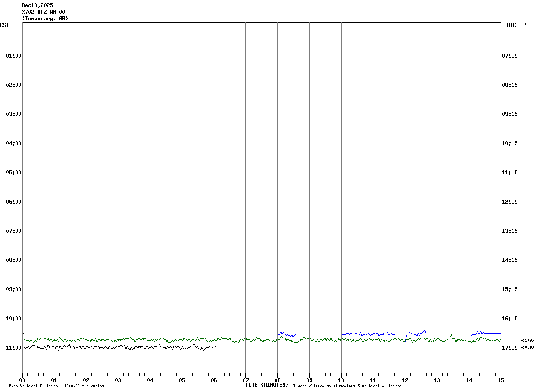Click minute tick label 07
Image resolution: width=536 pixels, height=392 pixels.
245,380
